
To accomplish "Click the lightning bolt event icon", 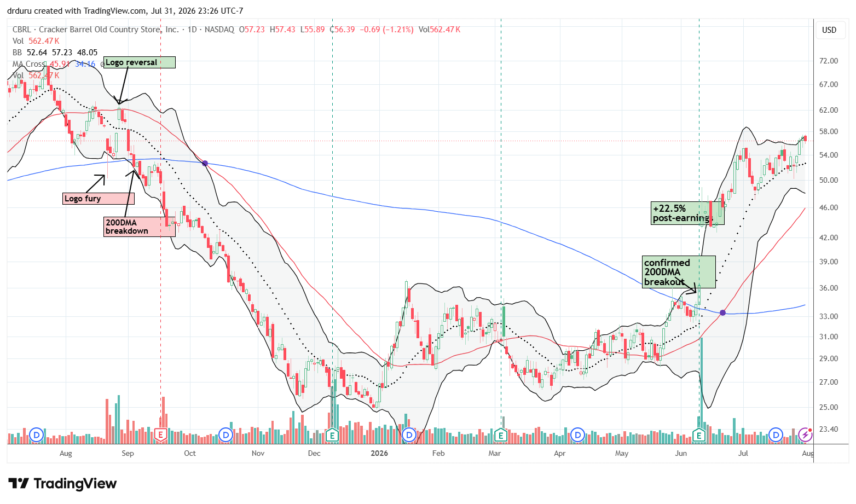I will coord(805,435).
